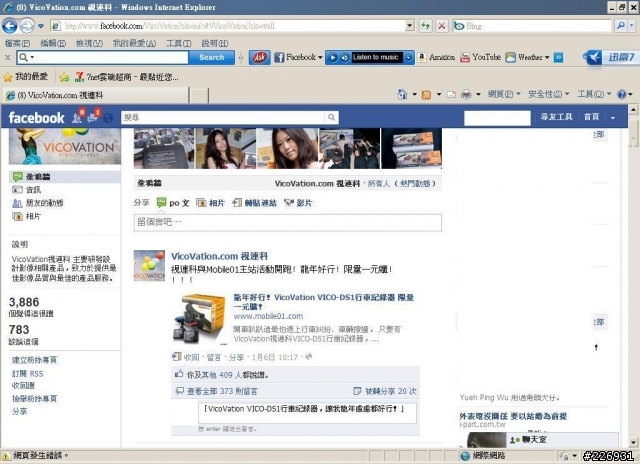The height and width of the screenshot is (464, 640).
Task: Click the IE Home icon
Action: point(402,95)
